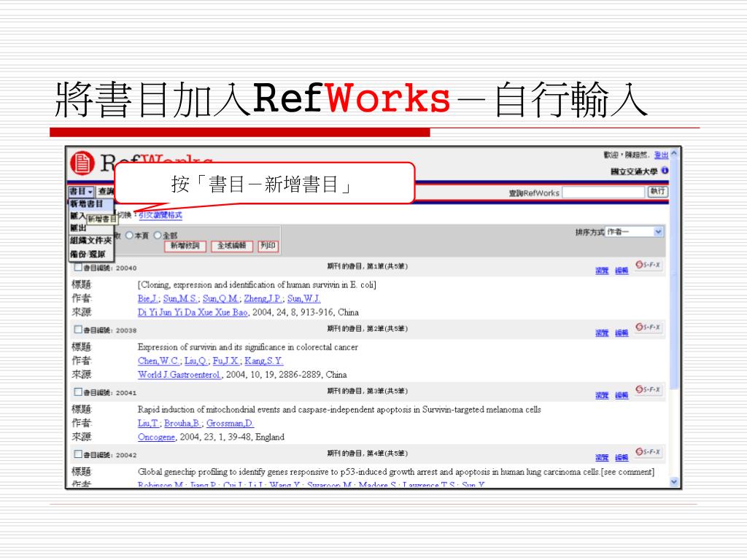The image size is (747, 560).
Task: Click 編輯 link for record 20038
Action: [x=622, y=332]
